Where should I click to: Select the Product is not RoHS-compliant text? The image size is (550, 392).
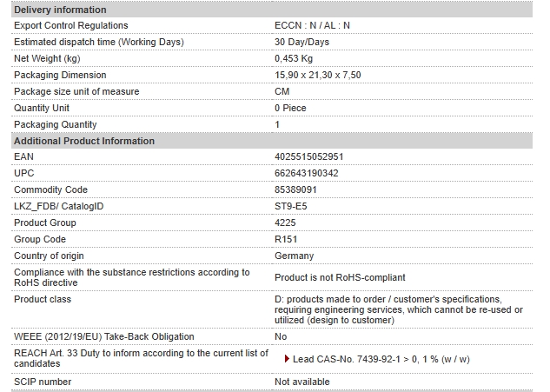[x=340, y=277]
